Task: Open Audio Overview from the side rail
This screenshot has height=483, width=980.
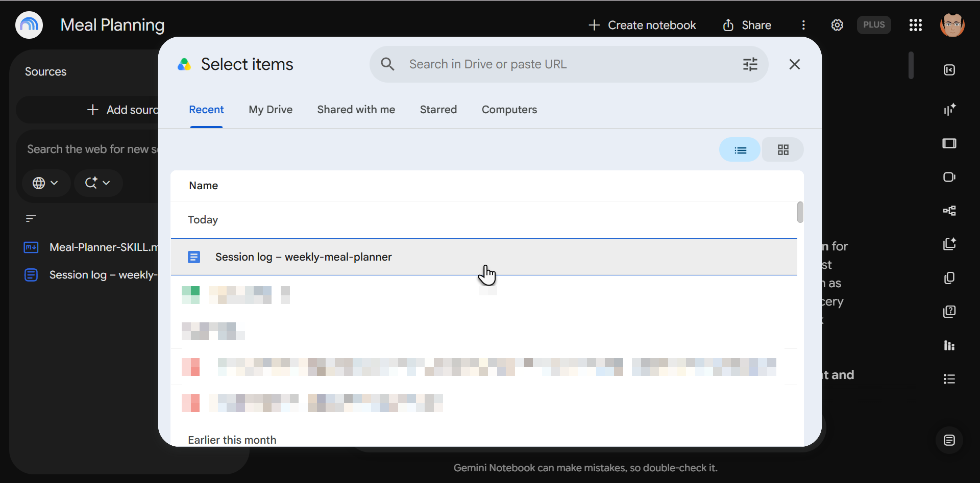Action: pyautogui.click(x=949, y=110)
